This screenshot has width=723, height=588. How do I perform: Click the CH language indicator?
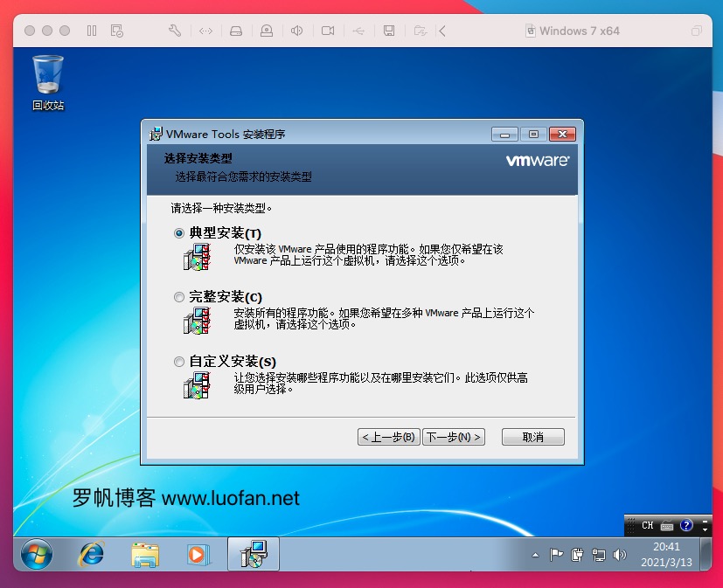[x=648, y=525]
